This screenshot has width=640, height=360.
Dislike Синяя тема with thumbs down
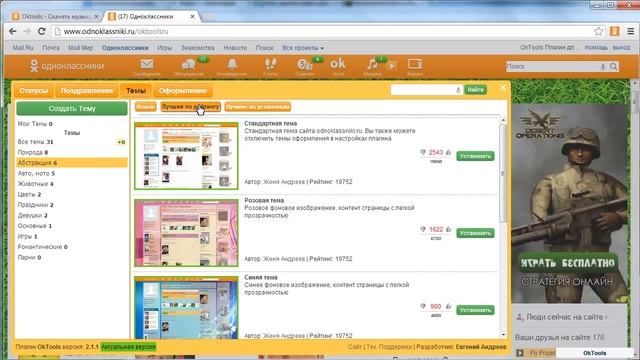pyautogui.click(x=423, y=306)
